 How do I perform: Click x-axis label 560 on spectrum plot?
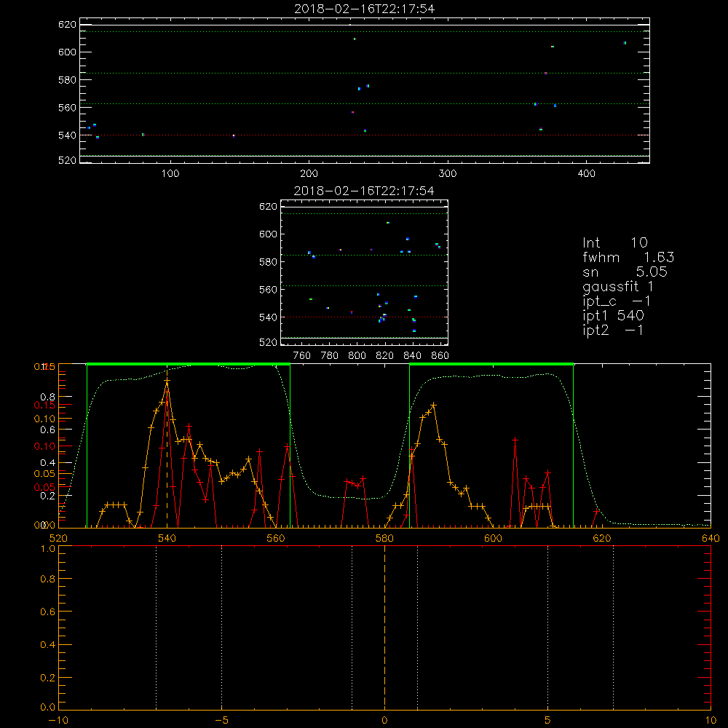tap(275, 539)
